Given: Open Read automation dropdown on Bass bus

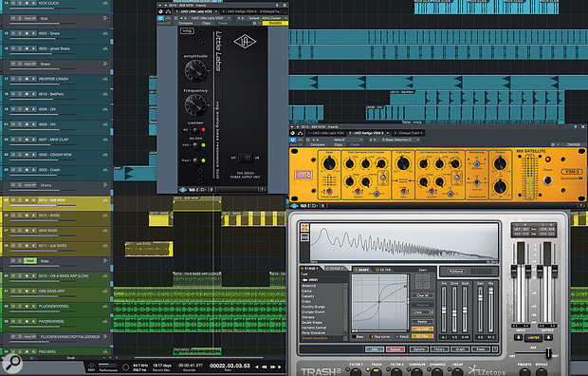Looking at the screenshot, I should point(30,261).
